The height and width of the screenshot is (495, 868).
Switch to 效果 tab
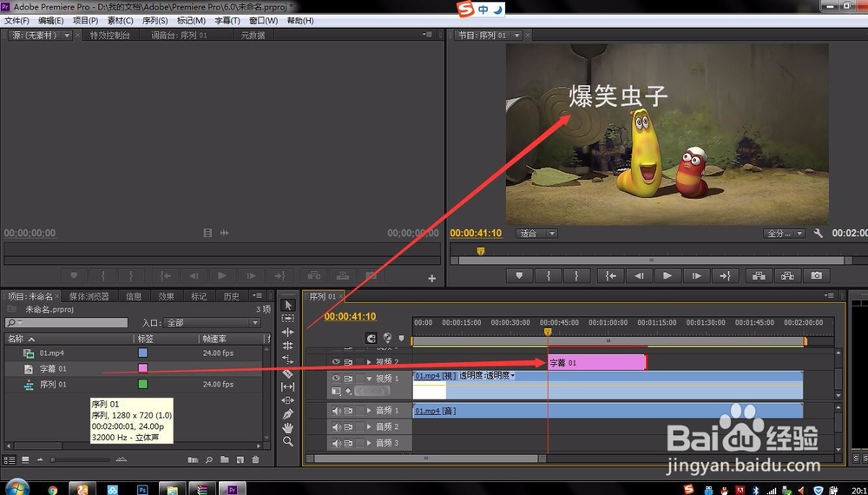166,296
